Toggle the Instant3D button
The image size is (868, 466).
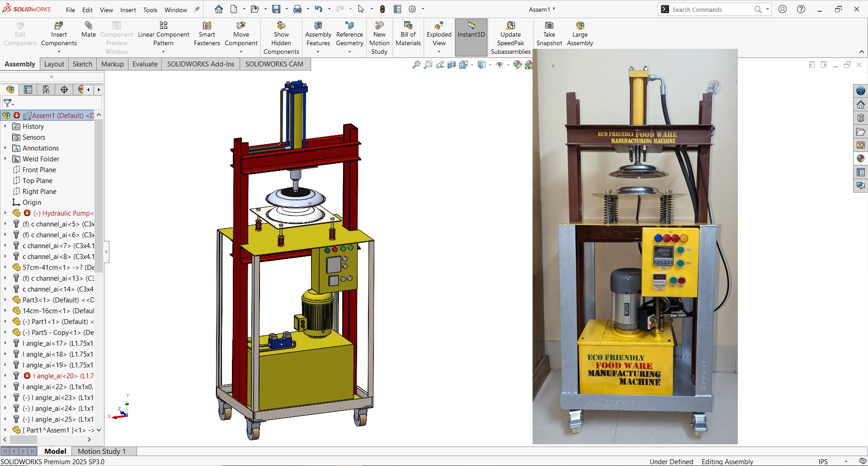tap(471, 38)
